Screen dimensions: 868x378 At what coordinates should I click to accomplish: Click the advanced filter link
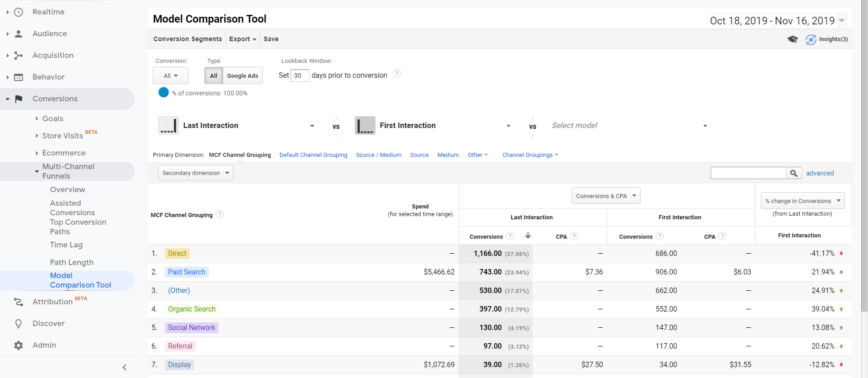[x=820, y=173]
